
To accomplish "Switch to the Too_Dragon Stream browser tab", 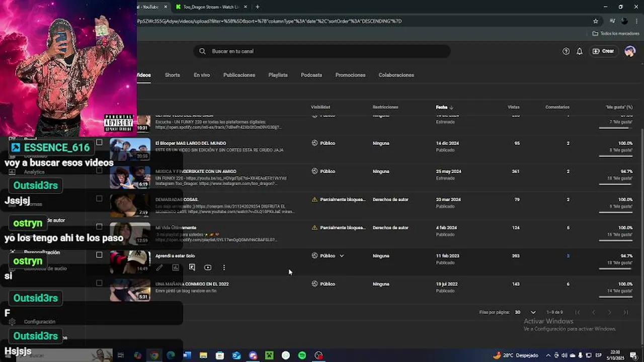I will [x=210, y=7].
